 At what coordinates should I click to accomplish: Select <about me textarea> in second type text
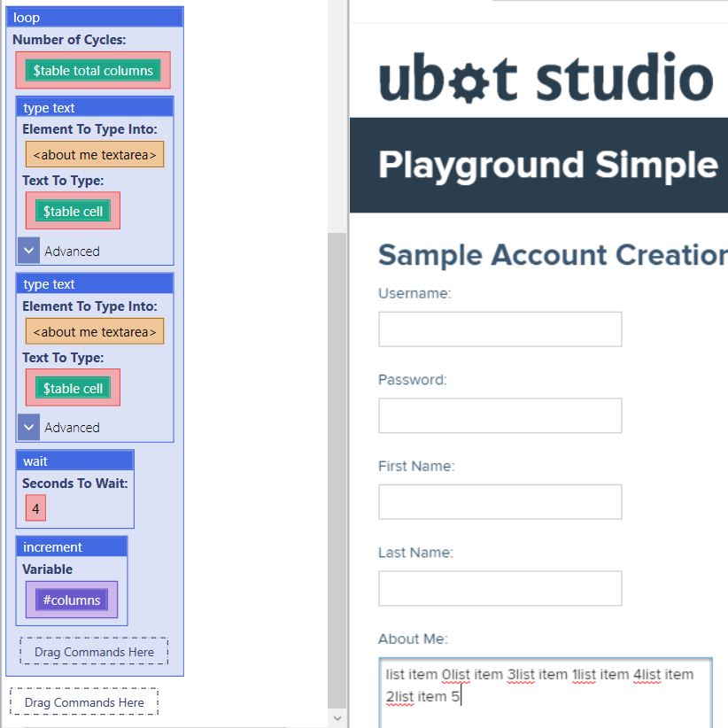pyautogui.click(x=95, y=331)
